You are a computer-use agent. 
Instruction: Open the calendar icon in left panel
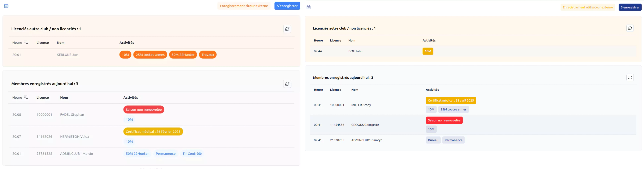click(6, 6)
